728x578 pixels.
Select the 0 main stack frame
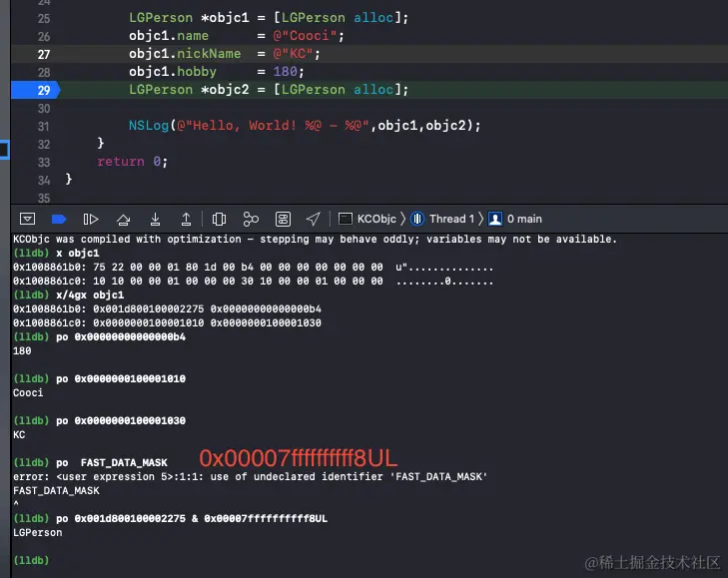coord(515,219)
